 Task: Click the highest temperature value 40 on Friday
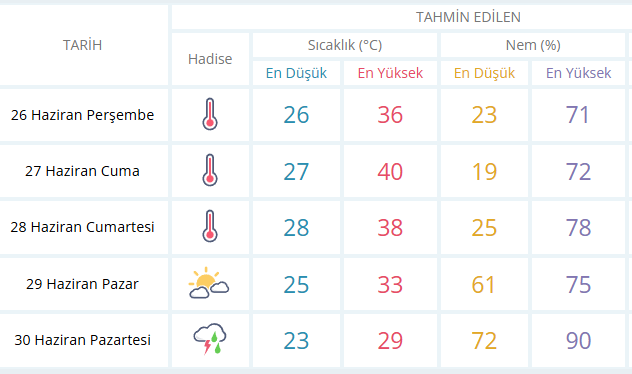pos(390,171)
